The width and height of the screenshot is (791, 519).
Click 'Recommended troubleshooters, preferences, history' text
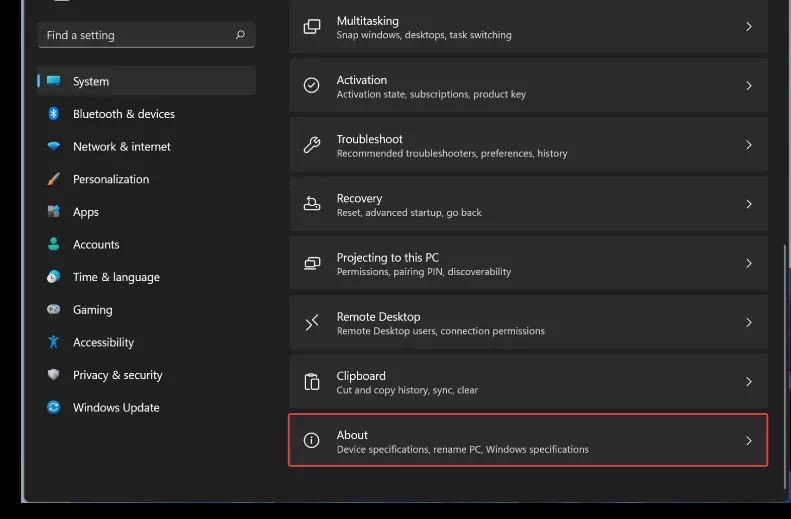tap(452, 153)
